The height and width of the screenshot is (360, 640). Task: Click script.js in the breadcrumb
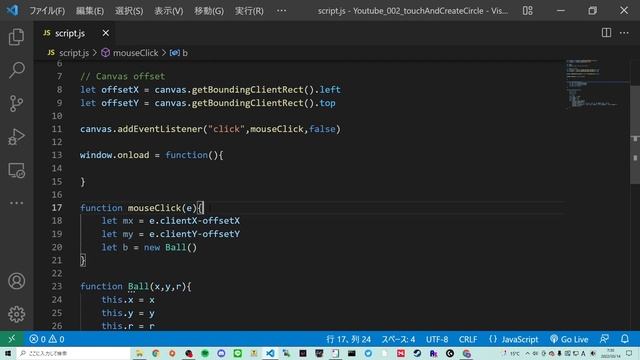[x=73, y=53]
